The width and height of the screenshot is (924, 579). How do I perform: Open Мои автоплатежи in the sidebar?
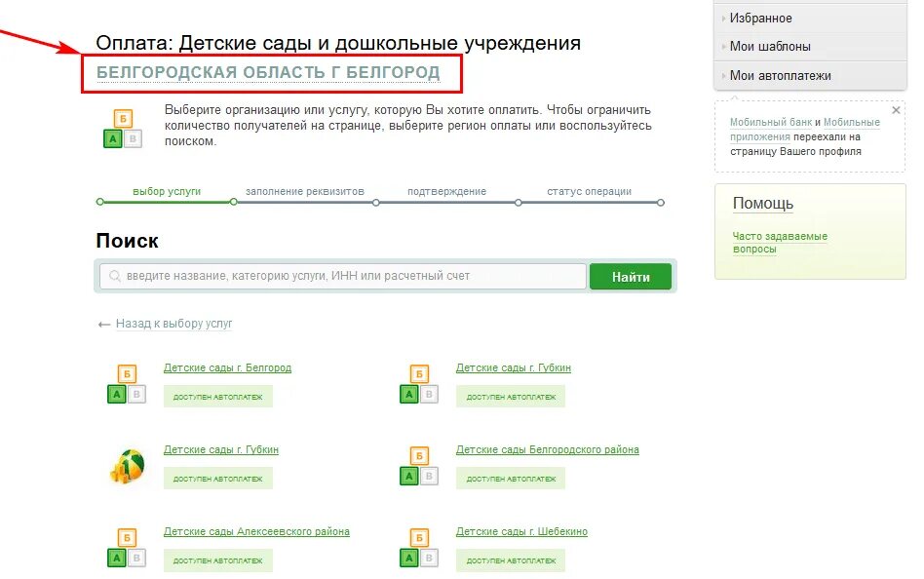coord(777,74)
